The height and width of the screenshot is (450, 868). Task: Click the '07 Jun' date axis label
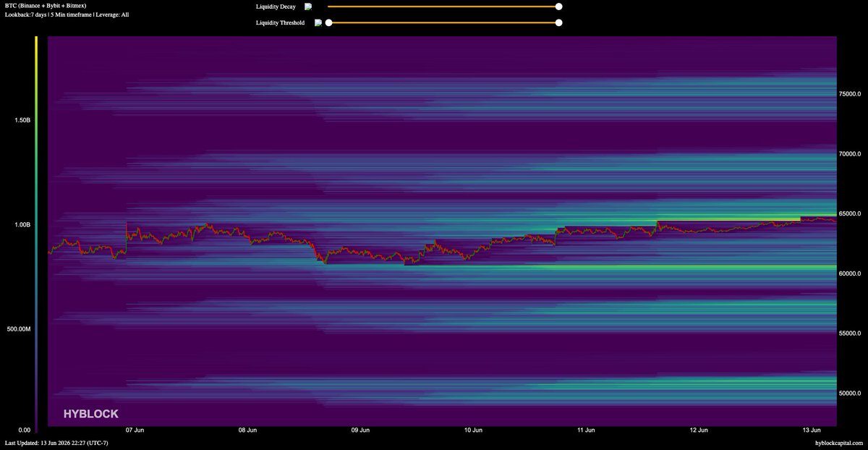point(135,430)
